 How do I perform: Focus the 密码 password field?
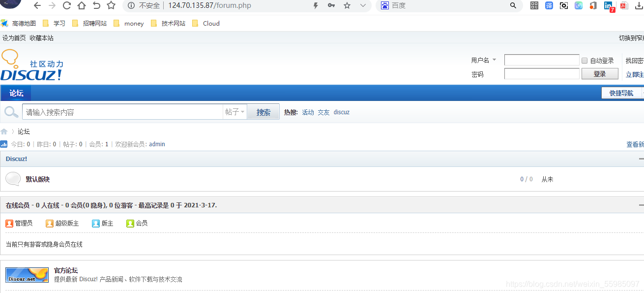coord(542,74)
